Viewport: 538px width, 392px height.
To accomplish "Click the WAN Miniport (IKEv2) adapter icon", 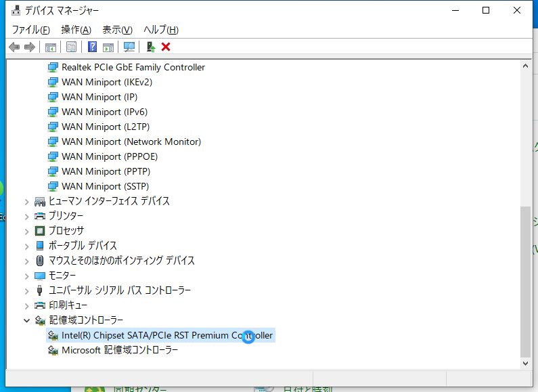I will 53,82.
